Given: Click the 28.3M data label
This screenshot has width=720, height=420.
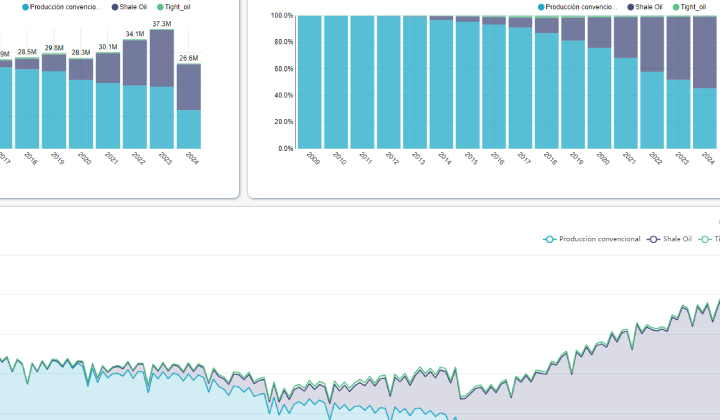Looking at the screenshot, I should tap(81, 52).
